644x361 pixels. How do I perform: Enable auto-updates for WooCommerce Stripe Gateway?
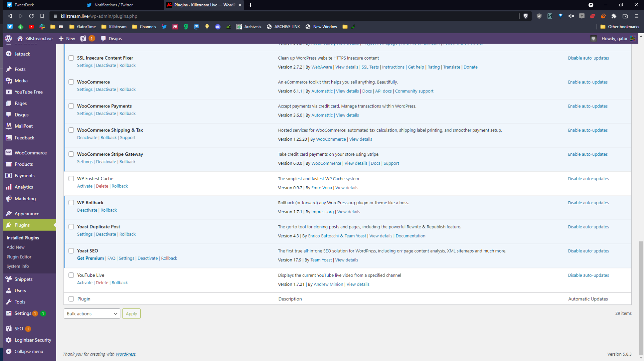click(x=587, y=154)
